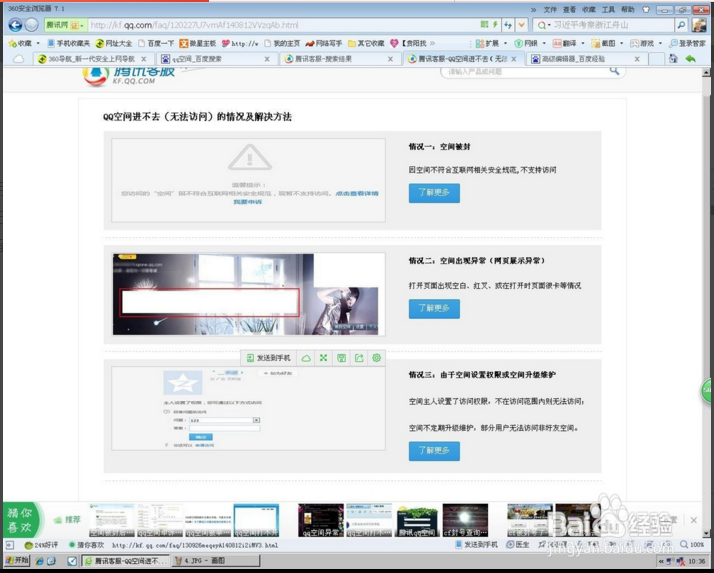Click the fullscreen expand icon on floating toolbar
The width and height of the screenshot is (714, 573).
323,358
